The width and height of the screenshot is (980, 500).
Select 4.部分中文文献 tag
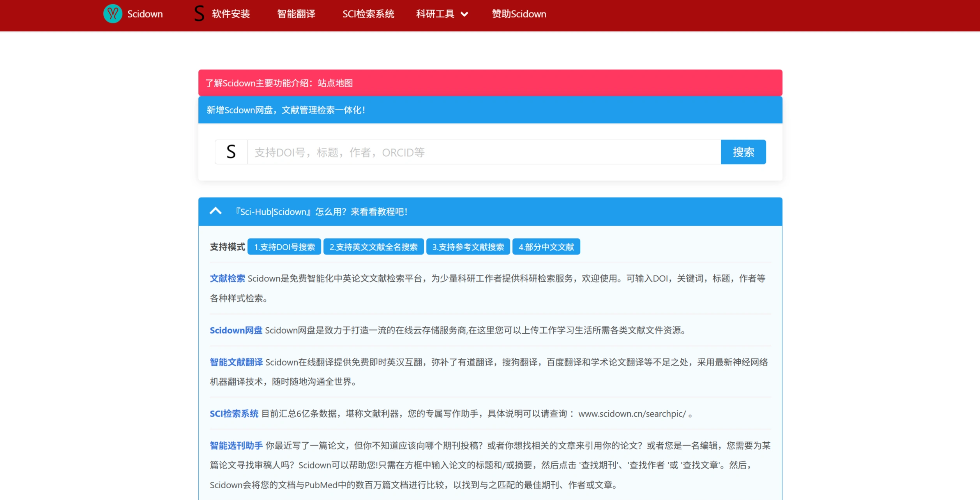pos(546,247)
